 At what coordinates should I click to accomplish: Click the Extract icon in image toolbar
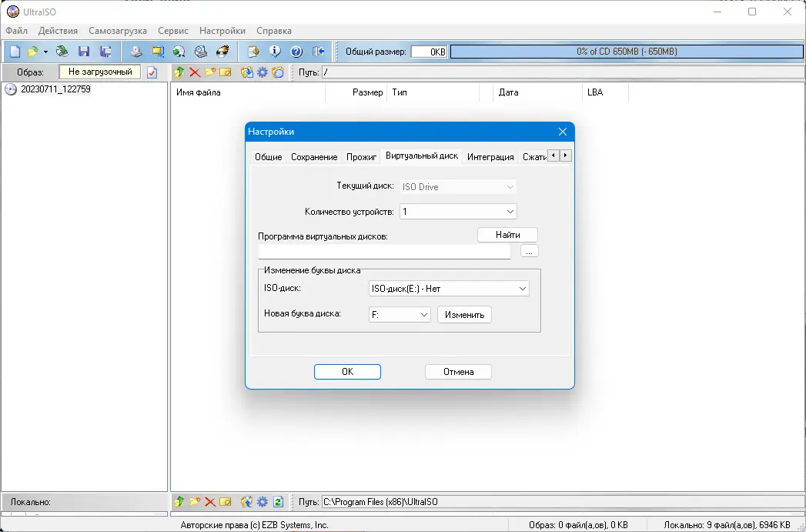(x=247, y=72)
